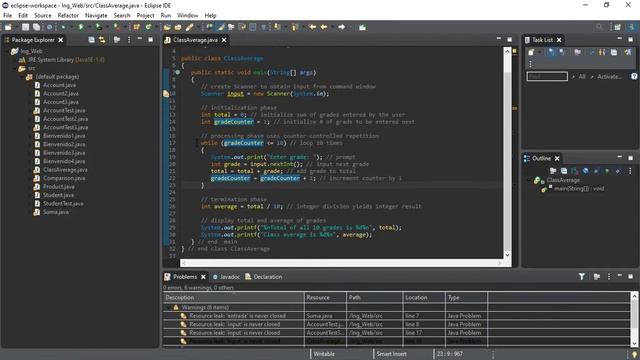Click the Coverage launch icon
The width and height of the screenshot is (640, 360).
[98, 27]
